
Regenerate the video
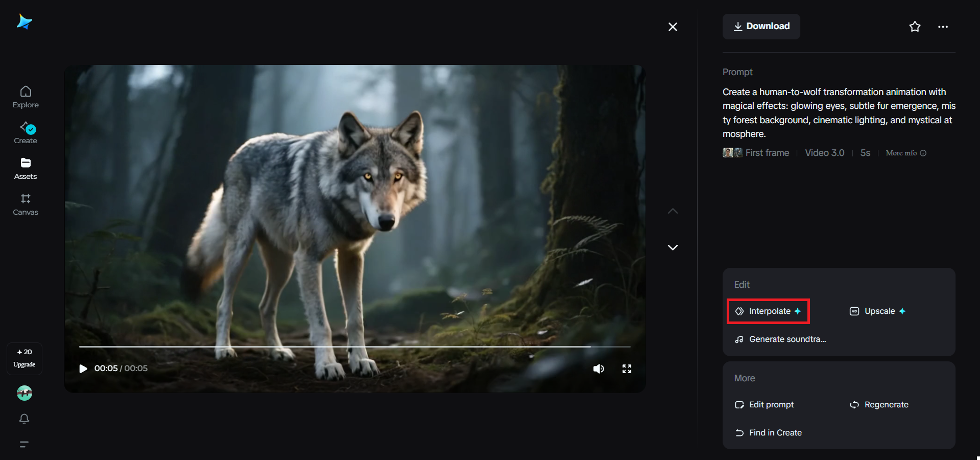[x=879, y=405]
